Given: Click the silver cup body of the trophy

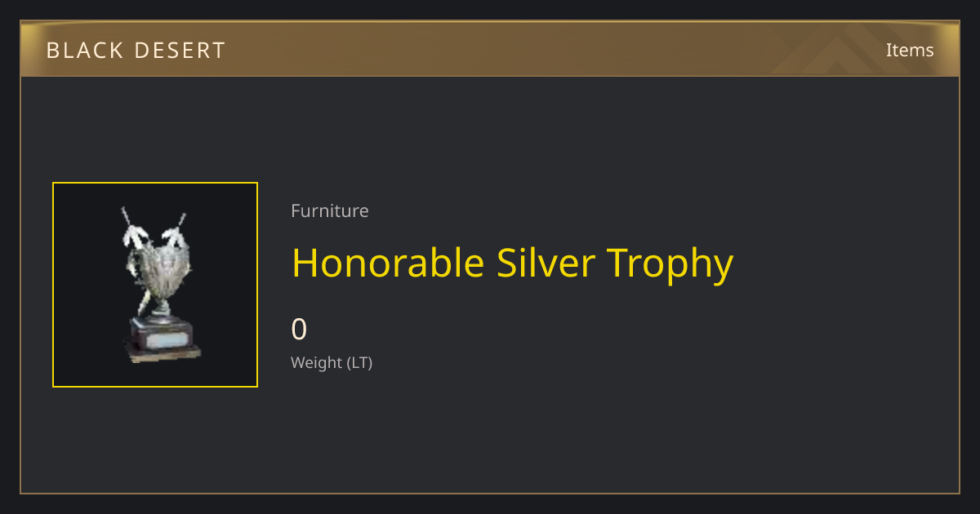Looking at the screenshot, I should 160,273.
